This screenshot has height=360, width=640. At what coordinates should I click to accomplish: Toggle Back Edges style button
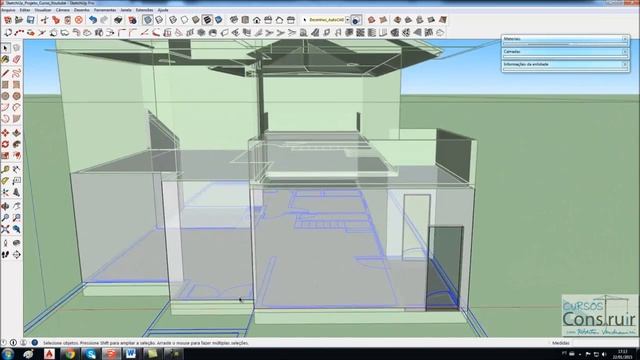[159, 20]
